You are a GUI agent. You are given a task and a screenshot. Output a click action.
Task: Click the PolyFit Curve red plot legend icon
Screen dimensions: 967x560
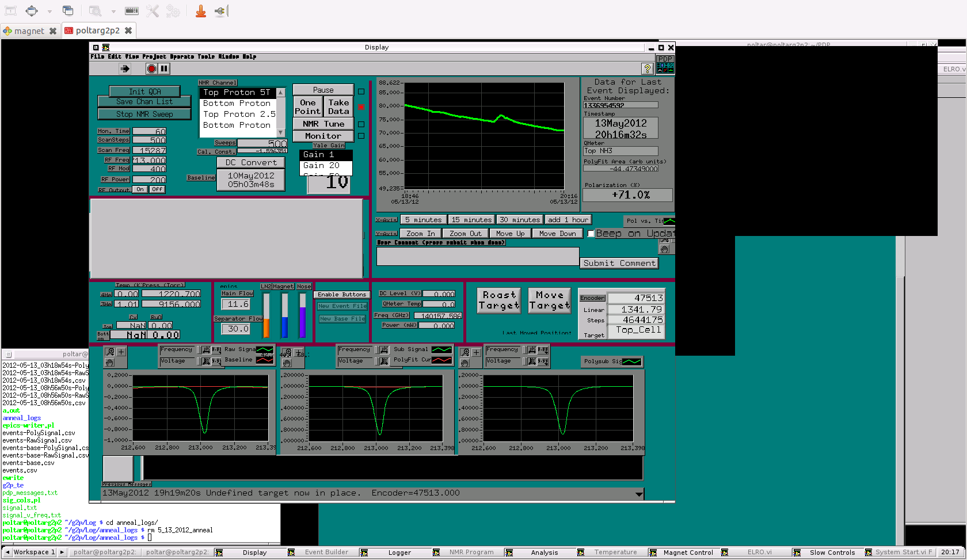pyautogui.click(x=441, y=360)
